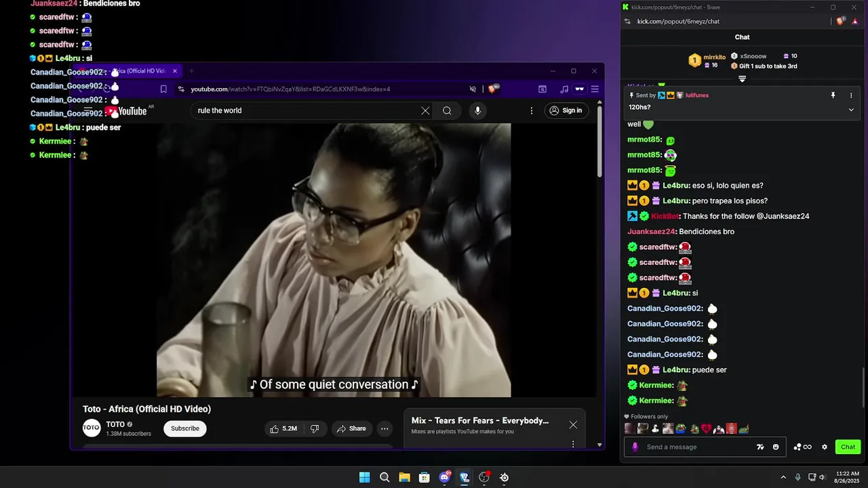
Task: Click the taskbar volume speaker icon
Action: (x=823, y=477)
